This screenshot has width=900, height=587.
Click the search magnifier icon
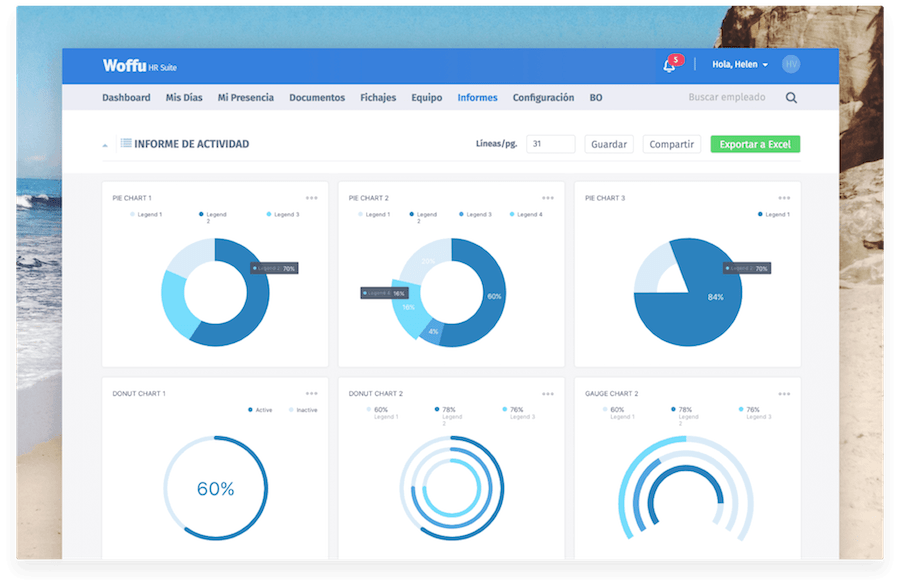point(791,98)
